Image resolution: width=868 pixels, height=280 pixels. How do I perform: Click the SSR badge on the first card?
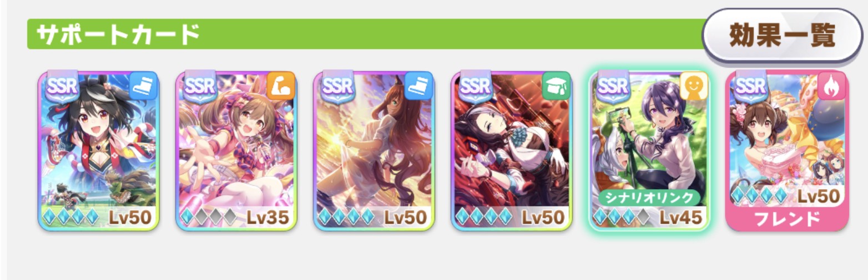[x=62, y=86]
